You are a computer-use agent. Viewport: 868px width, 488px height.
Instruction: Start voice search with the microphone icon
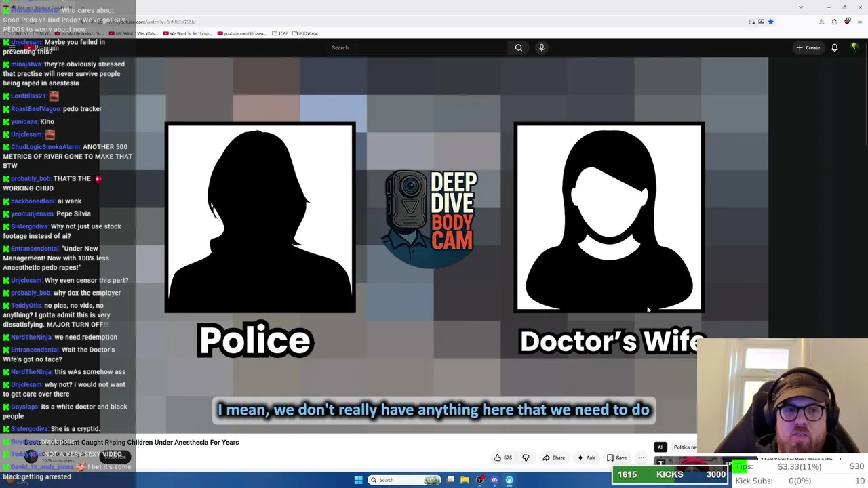click(541, 47)
